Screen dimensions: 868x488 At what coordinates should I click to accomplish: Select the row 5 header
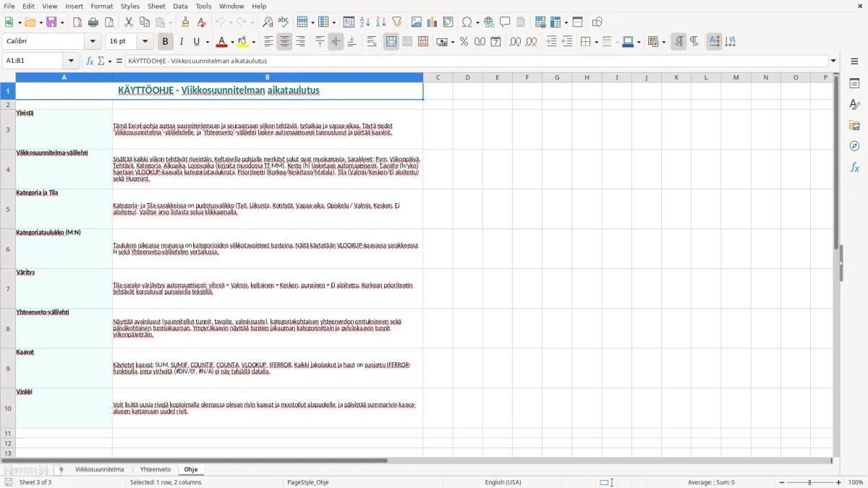[x=8, y=210]
